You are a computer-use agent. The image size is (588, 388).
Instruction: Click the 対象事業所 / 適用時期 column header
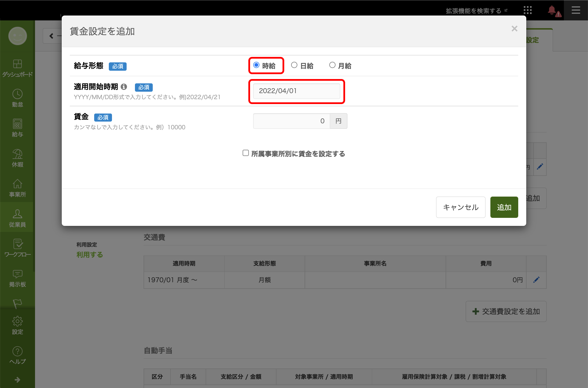[x=324, y=377]
